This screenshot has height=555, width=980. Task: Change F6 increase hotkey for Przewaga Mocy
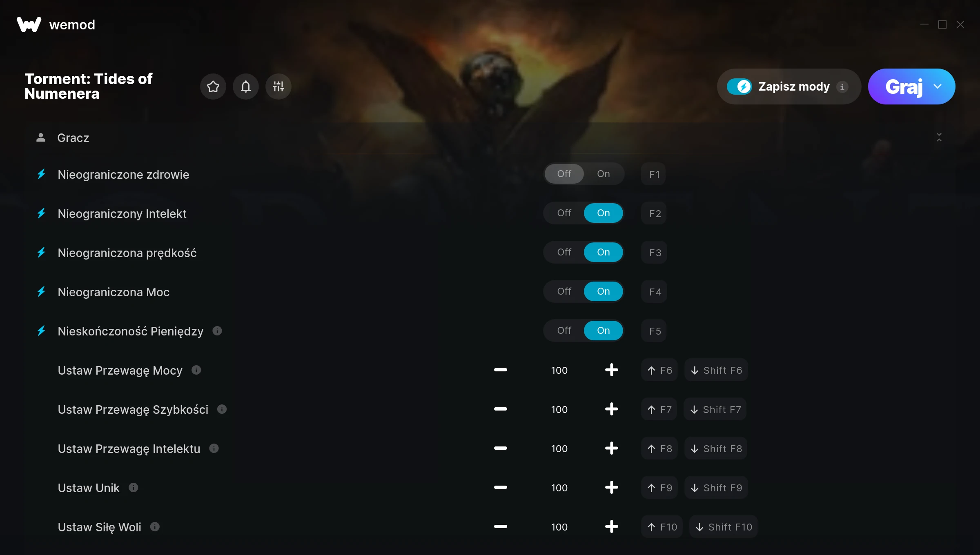point(659,370)
